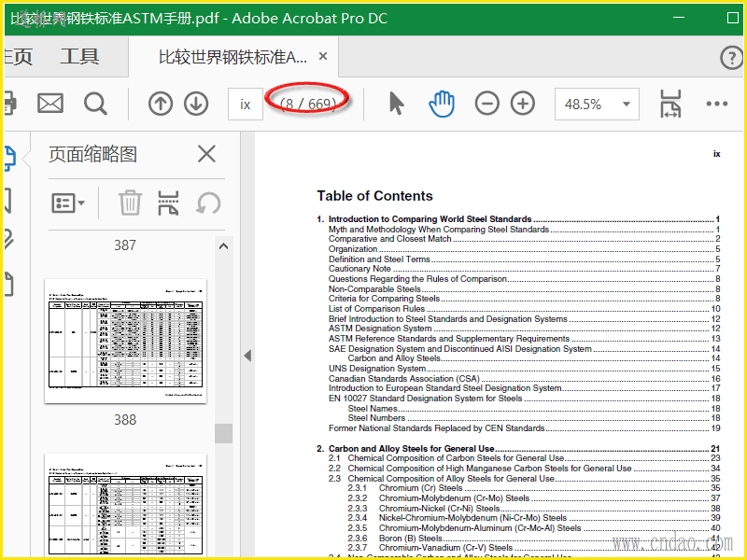Click 'List of Comparison Rules' entry

click(x=524, y=309)
